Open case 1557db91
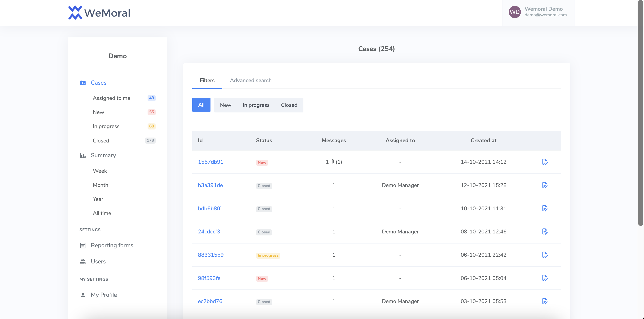The height and width of the screenshot is (319, 644). 210,162
